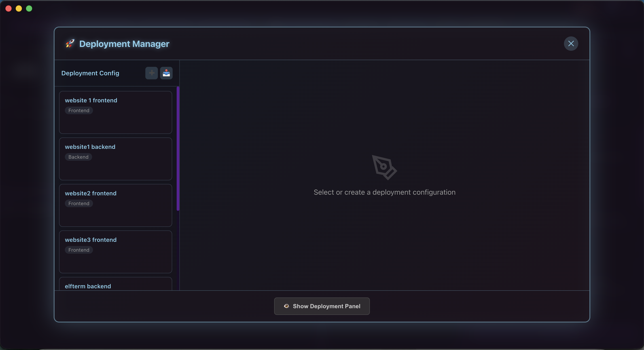The image size is (644, 350).
Task: Select the website 1 frontend configuration
Action: coord(116,112)
